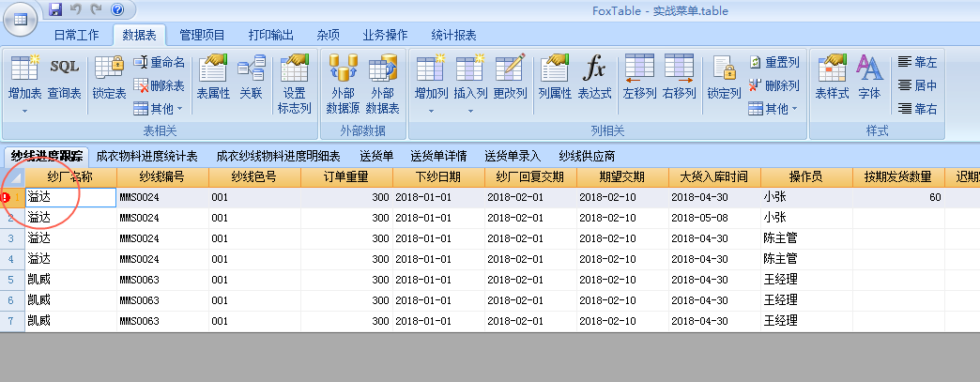980x382 pixels.
Task: Open the 统计报表 ribbon tab
Action: click(x=453, y=36)
